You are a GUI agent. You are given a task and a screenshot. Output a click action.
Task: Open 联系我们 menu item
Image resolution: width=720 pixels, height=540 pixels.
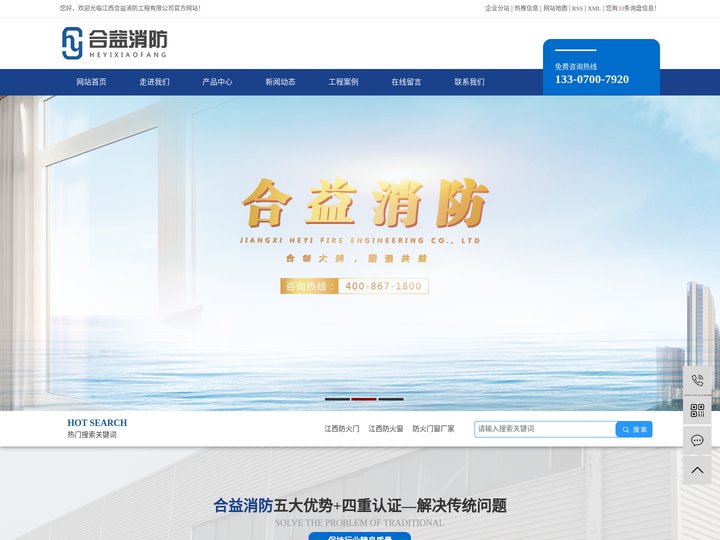469,82
